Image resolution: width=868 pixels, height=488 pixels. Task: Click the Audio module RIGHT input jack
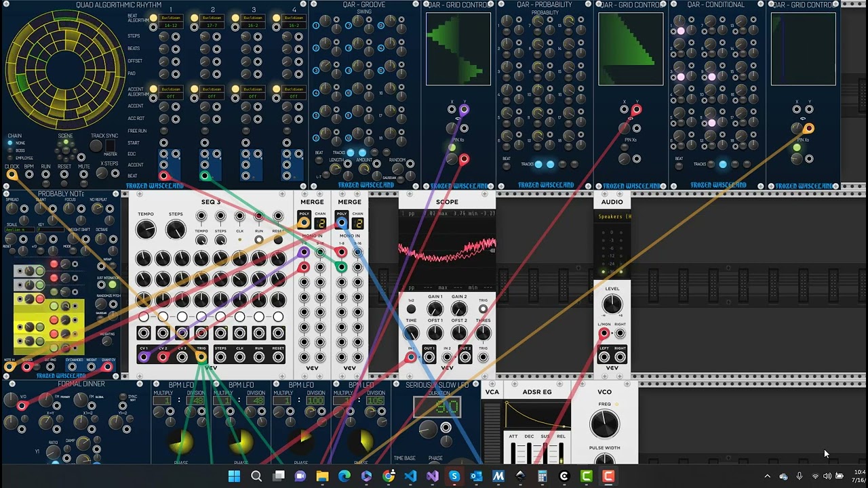620,333
